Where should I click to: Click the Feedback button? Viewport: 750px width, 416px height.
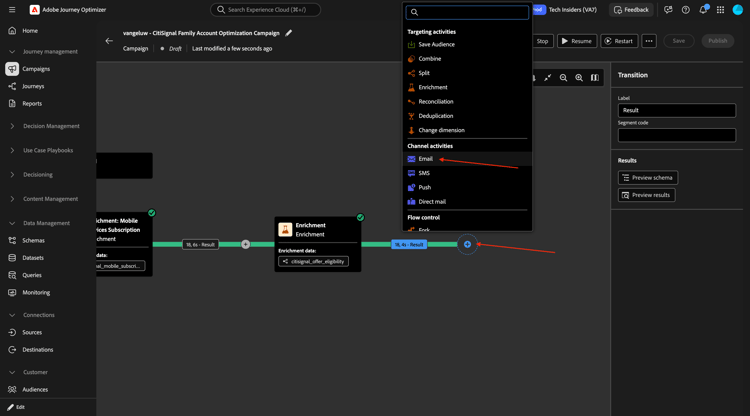point(631,10)
